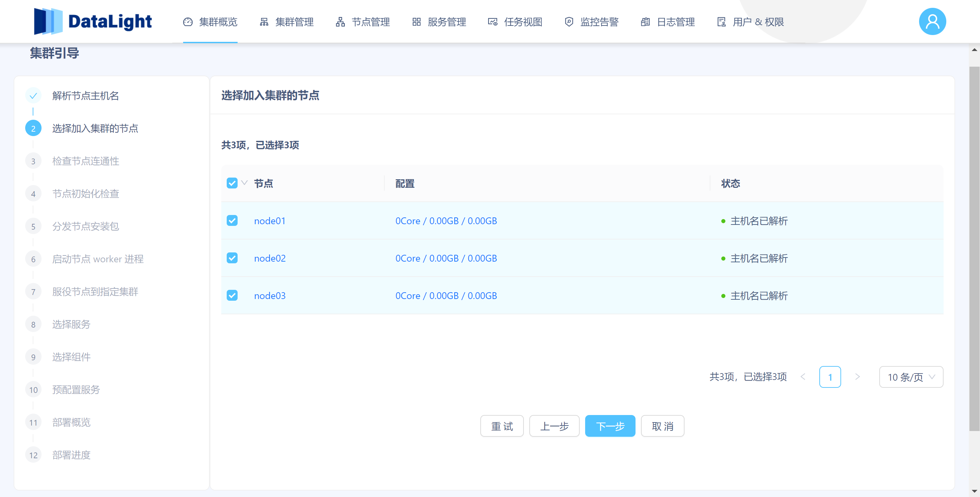Screen dimensions: 980x497
Task: Go to previous page arrow in pagination
Action: point(803,377)
